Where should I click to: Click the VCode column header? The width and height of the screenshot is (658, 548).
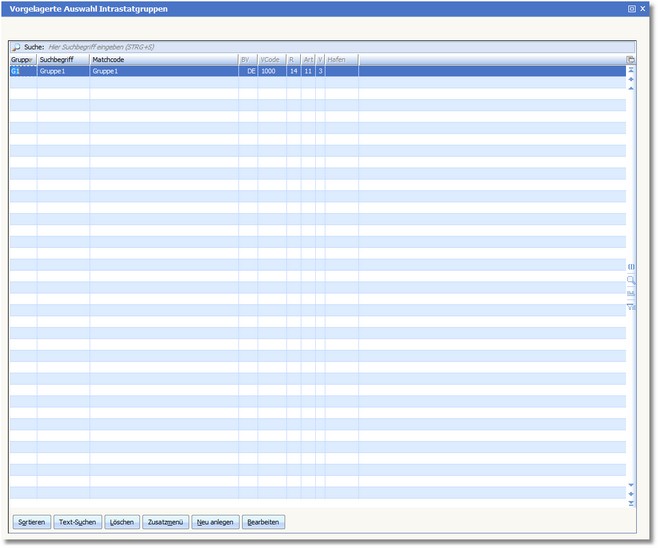[271, 60]
